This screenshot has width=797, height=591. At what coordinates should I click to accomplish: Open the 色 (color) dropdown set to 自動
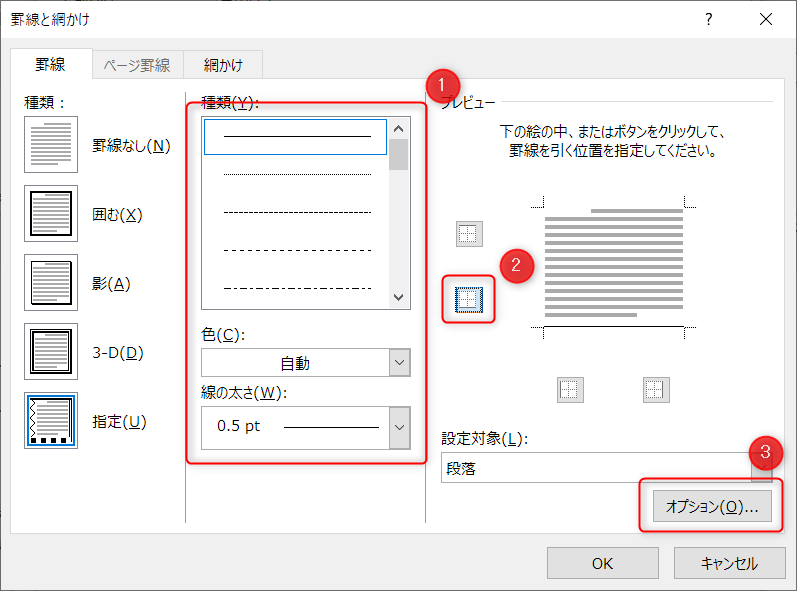(305, 364)
